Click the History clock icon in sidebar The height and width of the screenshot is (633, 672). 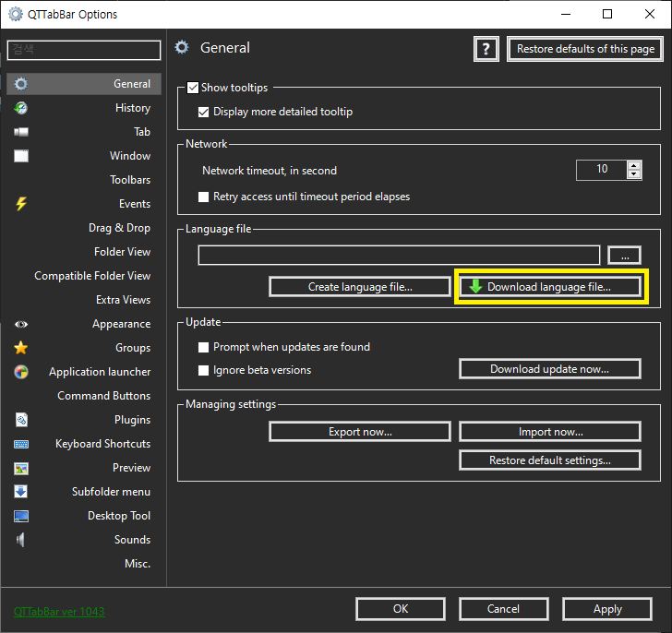coord(21,108)
